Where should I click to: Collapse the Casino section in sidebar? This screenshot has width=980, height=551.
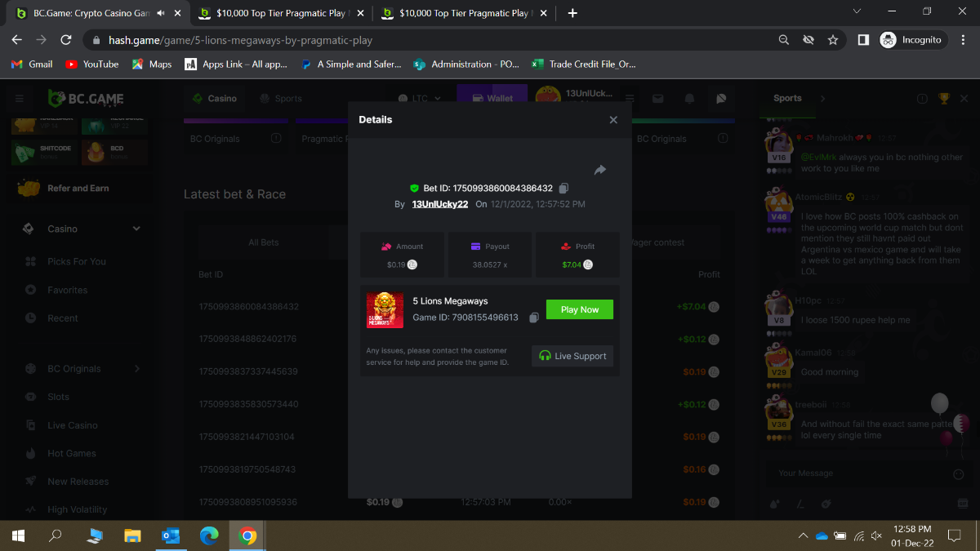pyautogui.click(x=136, y=229)
